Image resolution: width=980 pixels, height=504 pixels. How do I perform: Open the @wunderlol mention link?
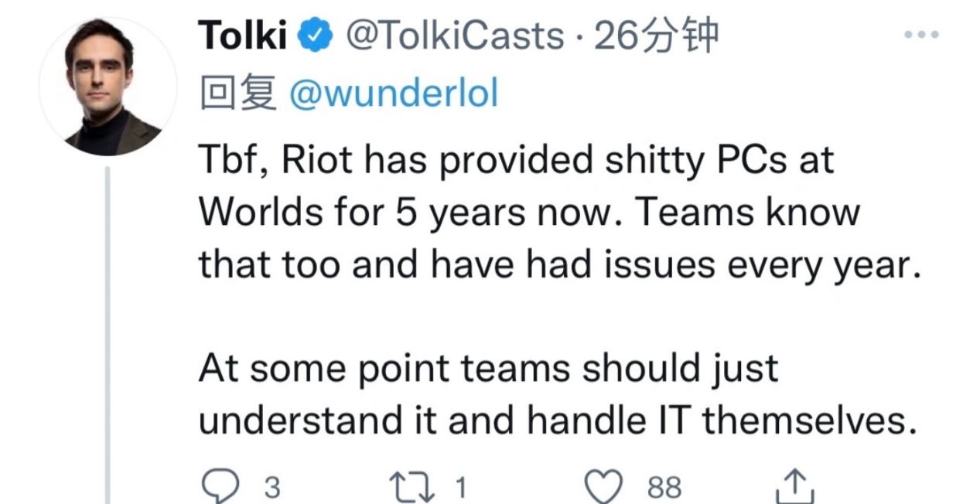(393, 94)
